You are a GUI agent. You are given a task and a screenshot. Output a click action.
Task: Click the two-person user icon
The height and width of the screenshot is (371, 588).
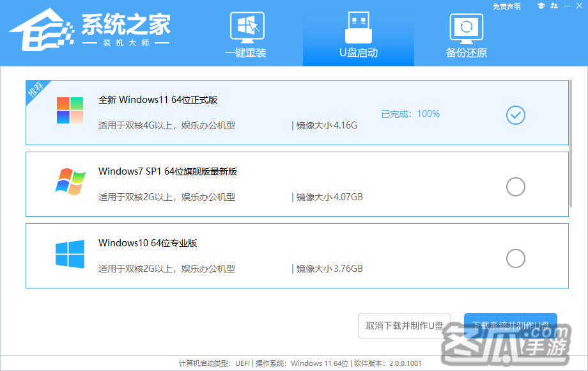point(553,6)
